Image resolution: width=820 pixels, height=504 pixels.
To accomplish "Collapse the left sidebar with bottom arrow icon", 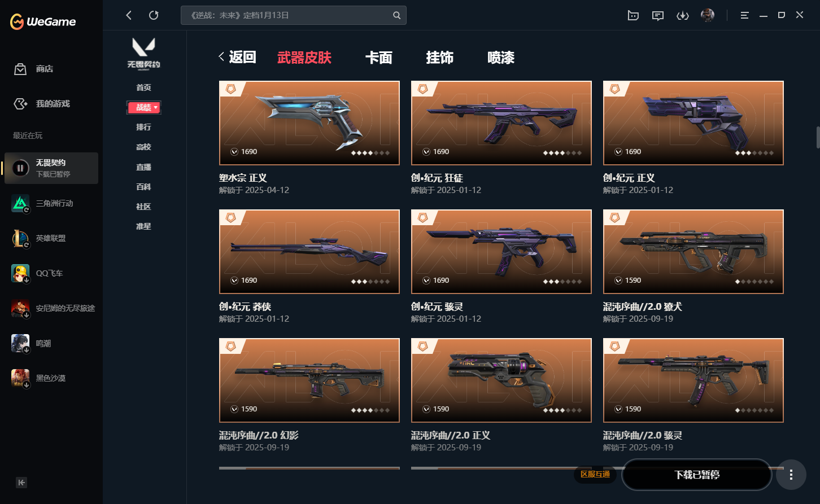I will click(x=21, y=483).
